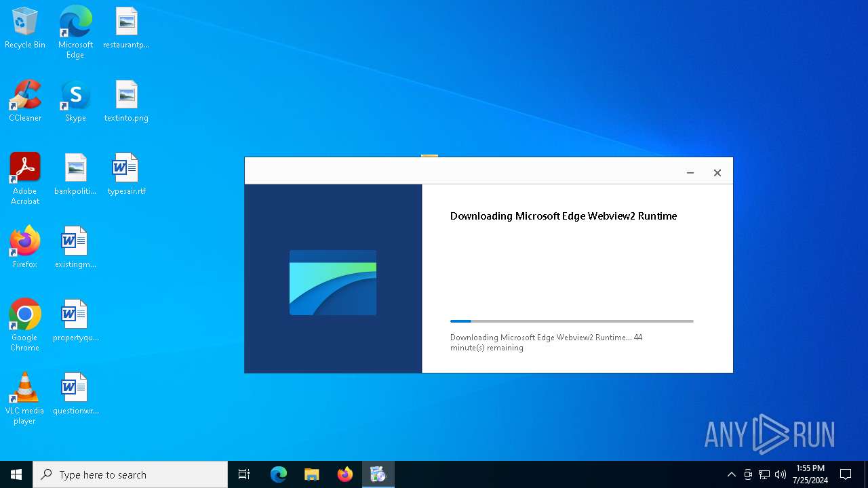Launch Microsoft Edge from the taskbar
Viewport: 868px width, 488px height.
click(x=279, y=474)
